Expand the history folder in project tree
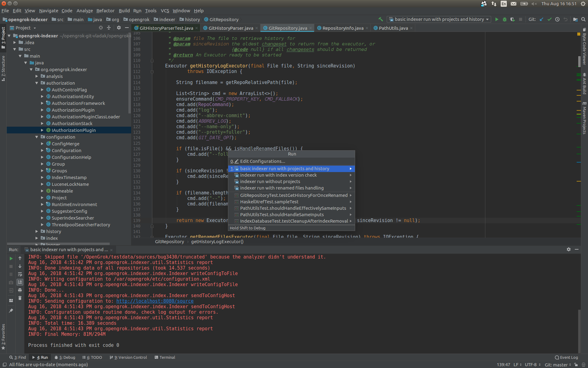588x368 pixels. pos(37,232)
